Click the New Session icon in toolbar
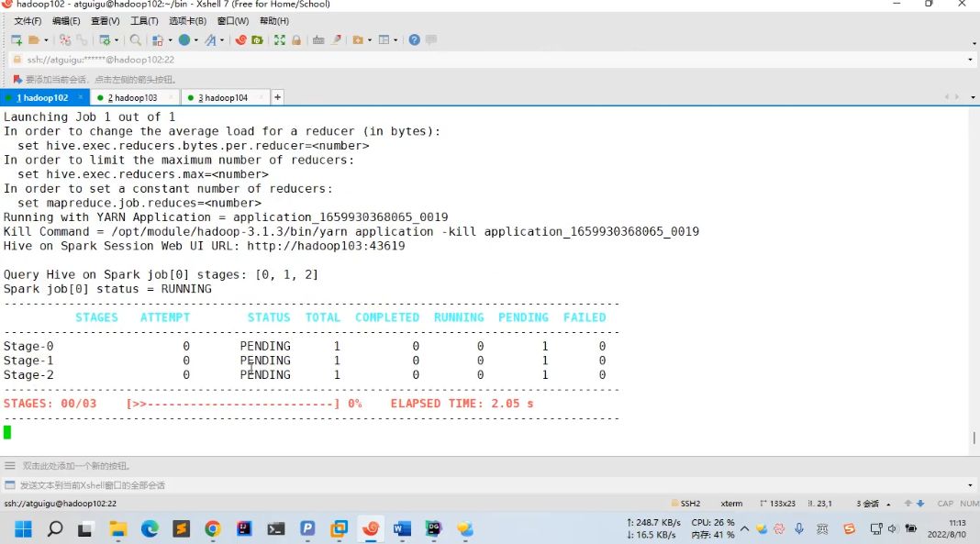The image size is (980, 544). click(16, 40)
